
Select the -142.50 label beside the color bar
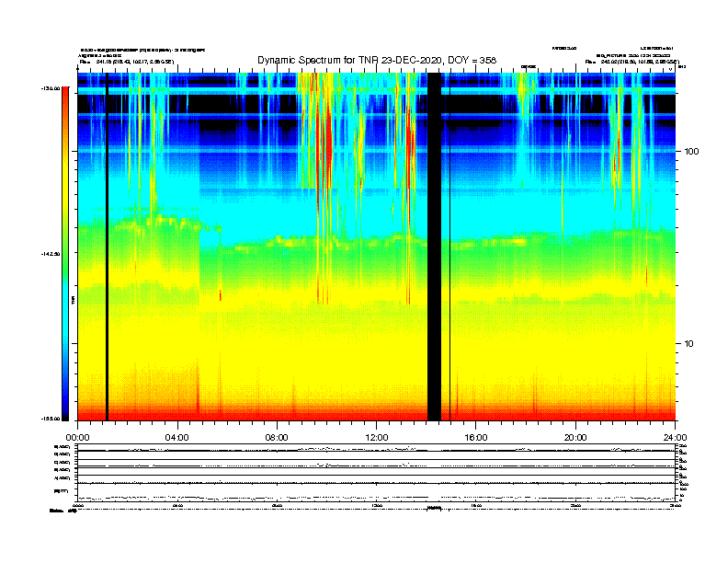point(51,254)
